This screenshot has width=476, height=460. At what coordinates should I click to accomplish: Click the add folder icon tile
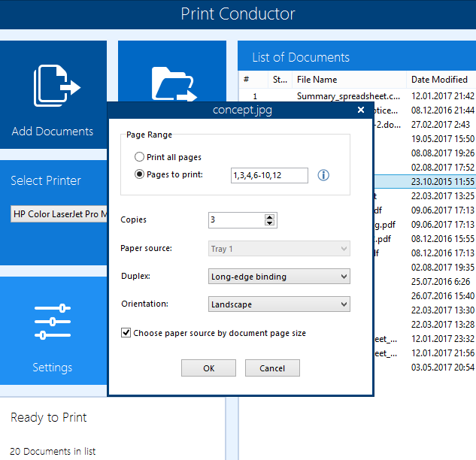tap(172, 71)
